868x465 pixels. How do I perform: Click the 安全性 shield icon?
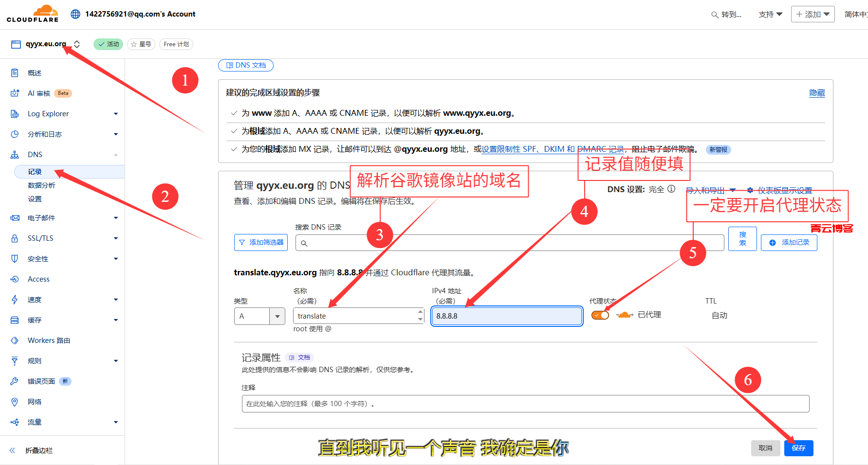coord(15,259)
